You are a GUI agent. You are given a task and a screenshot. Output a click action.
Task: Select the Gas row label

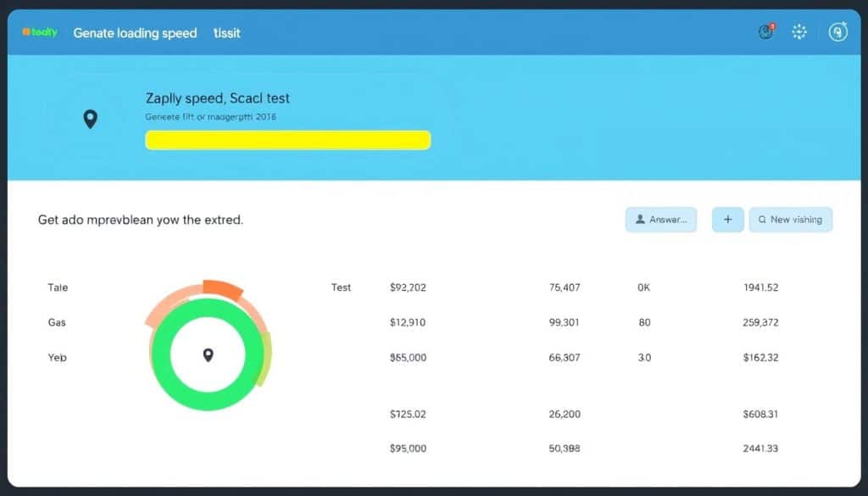pos(57,322)
